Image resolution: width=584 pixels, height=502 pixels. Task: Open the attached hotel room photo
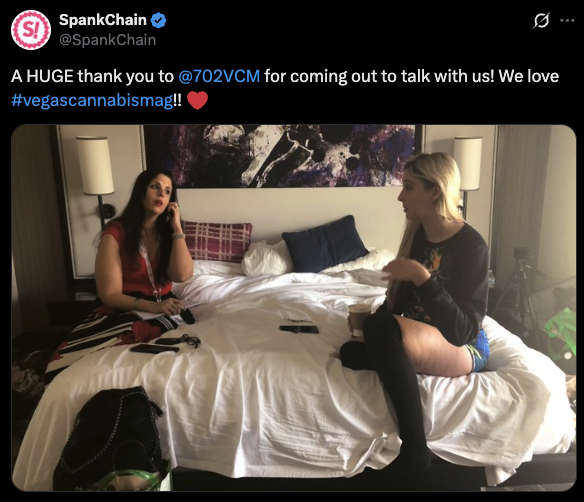click(293, 308)
